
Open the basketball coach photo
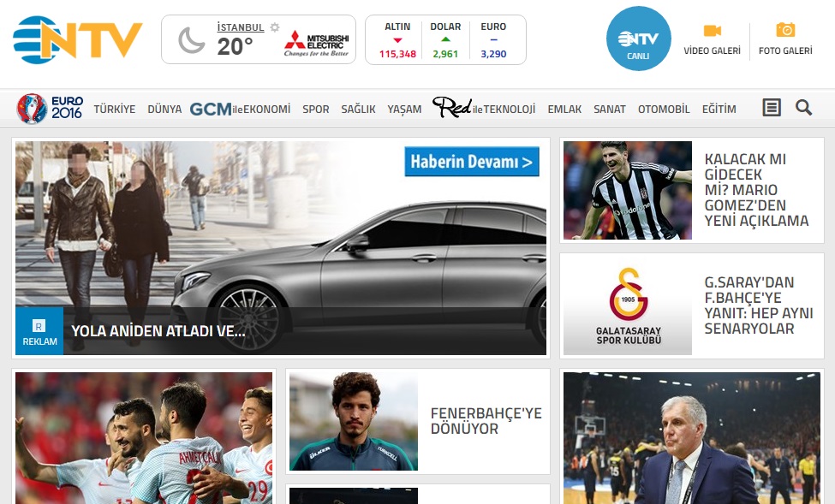pyautogui.click(x=692, y=438)
